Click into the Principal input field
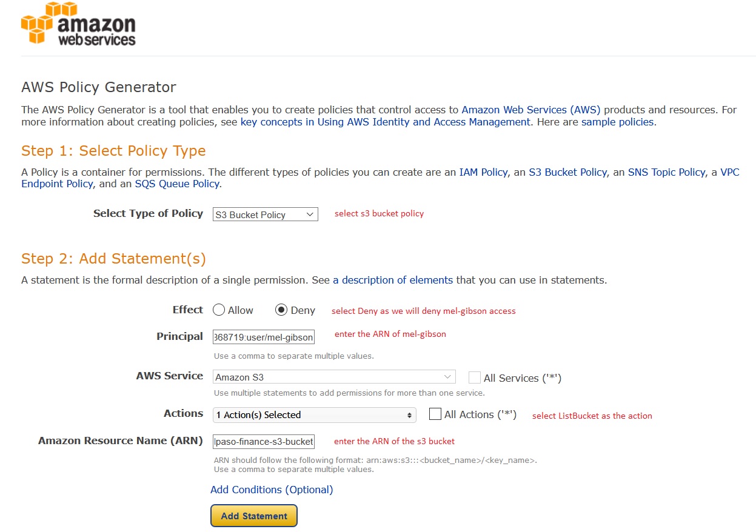This screenshot has height=532, width=756. (264, 337)
